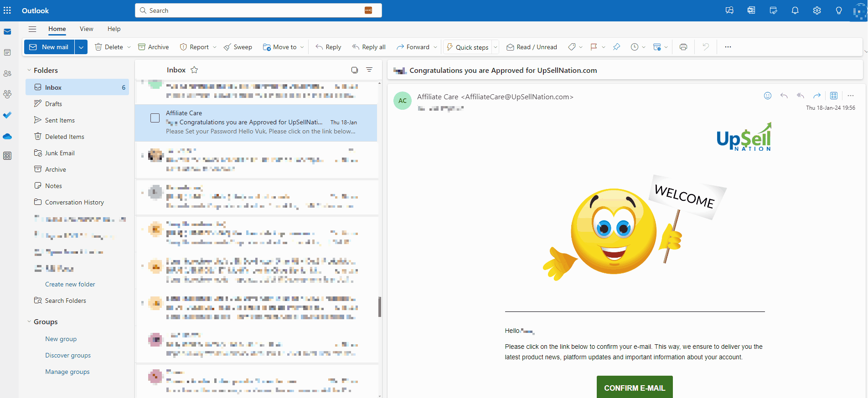Open the notifications bell
868x398 pixels.
tap(795, 10)
